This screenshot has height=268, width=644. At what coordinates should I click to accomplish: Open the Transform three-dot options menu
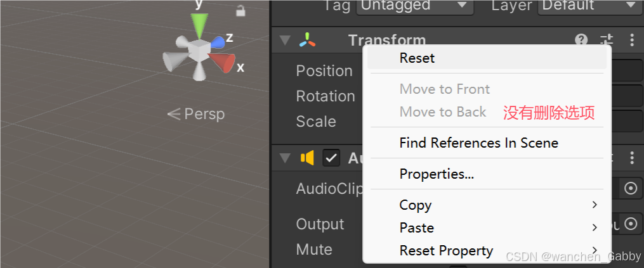(x=631, y=40)
